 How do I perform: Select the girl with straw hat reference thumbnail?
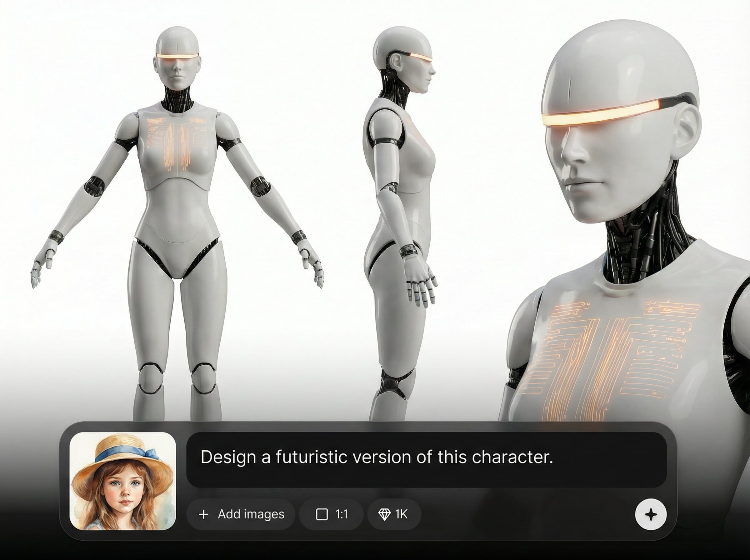tap(123, 481)
